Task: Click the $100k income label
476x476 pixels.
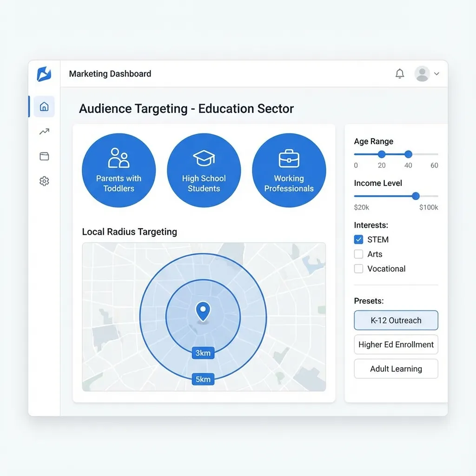Action: [x=429, y=207]
